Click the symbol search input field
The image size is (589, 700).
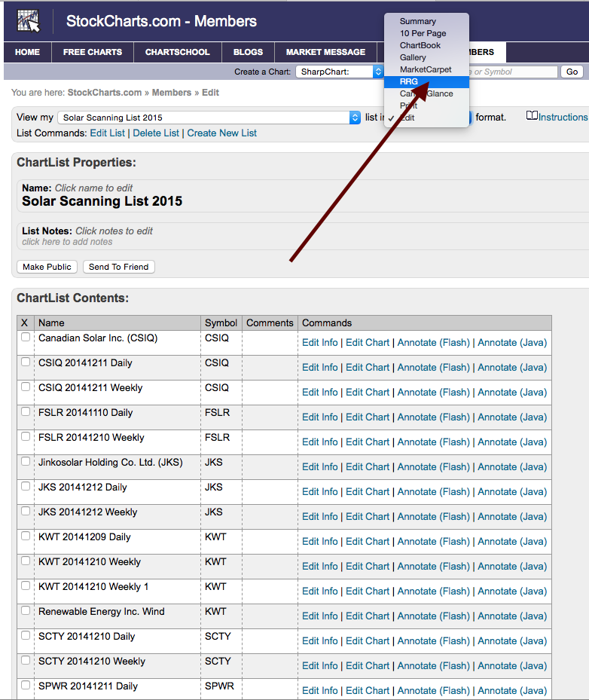[513, 72]
